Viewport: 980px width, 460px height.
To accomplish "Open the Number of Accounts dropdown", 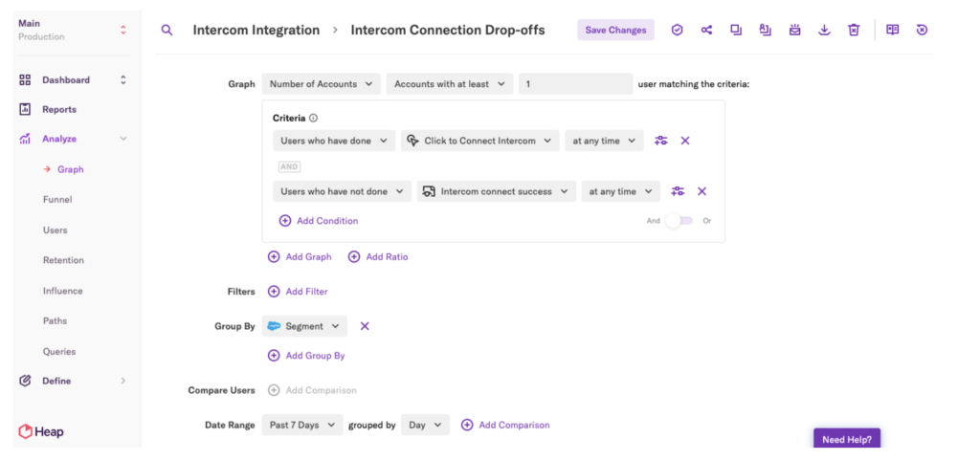I will pyautogui.click(x=322, y=83).
